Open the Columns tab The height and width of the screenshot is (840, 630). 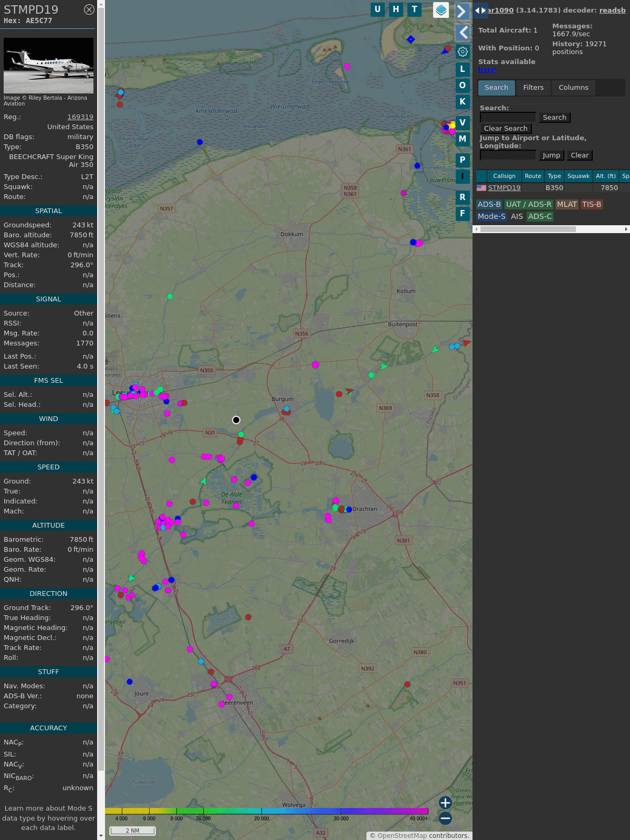(573, 88)
